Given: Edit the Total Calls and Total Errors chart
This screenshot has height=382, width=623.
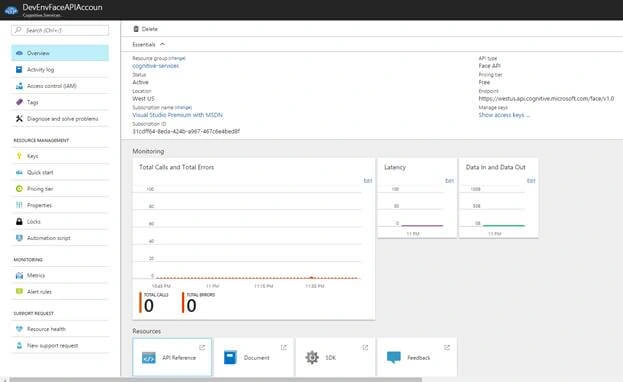Looking at the screenshot, I should click(x=368, y=180).
